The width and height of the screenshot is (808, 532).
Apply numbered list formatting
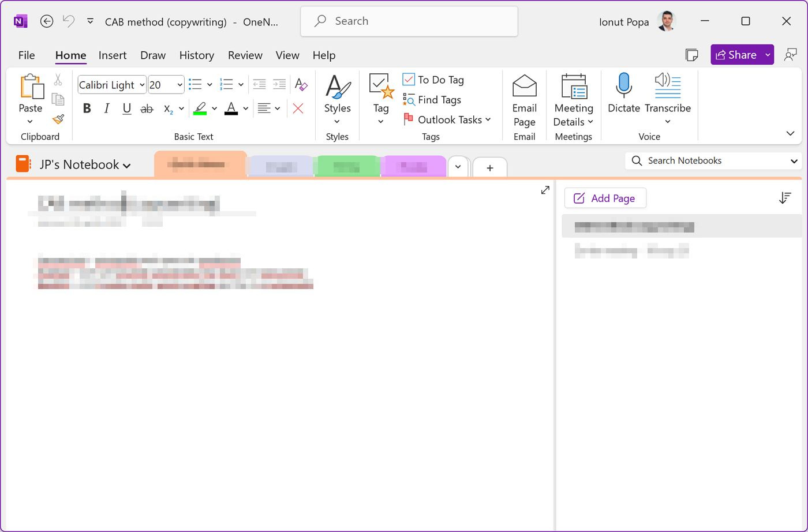[x=226, y=85]
